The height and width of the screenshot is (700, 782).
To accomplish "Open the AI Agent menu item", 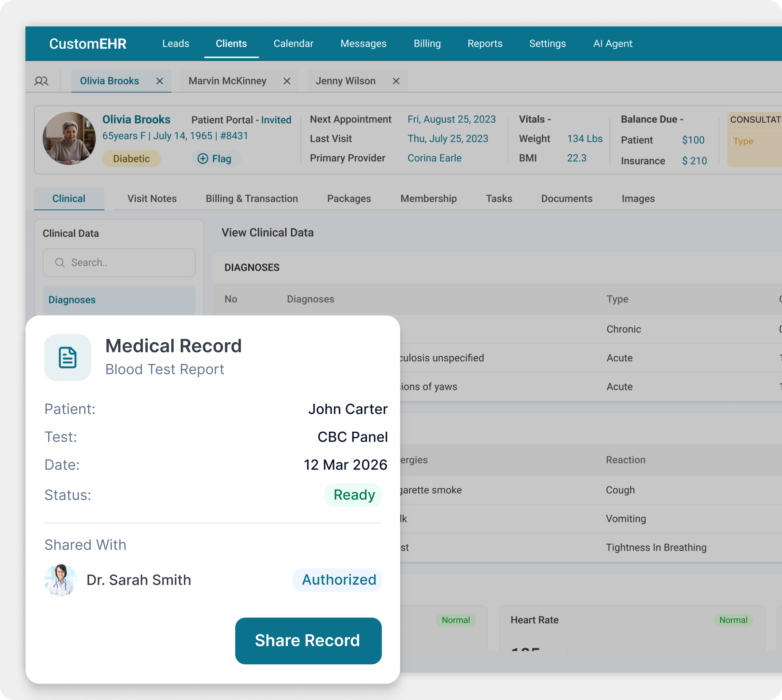I will pos(613,43).
